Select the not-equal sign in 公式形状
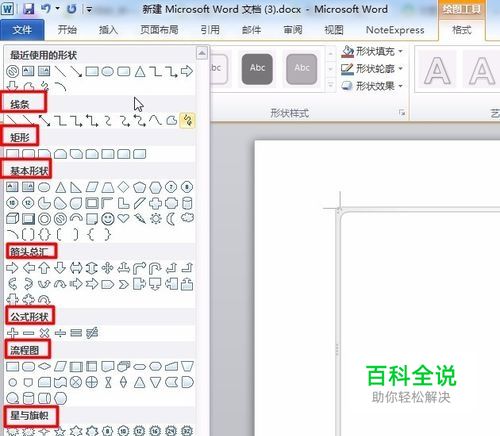 [92, 333]
